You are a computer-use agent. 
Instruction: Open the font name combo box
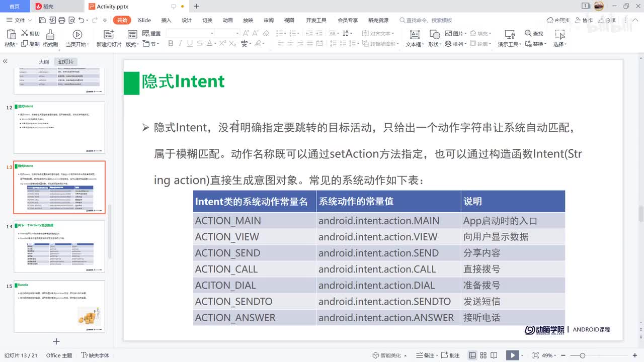(x=191, y=33)
